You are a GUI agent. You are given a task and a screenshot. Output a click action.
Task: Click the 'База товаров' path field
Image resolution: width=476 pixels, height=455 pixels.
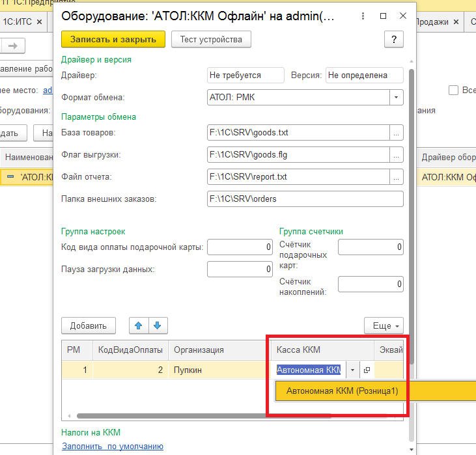298,133
